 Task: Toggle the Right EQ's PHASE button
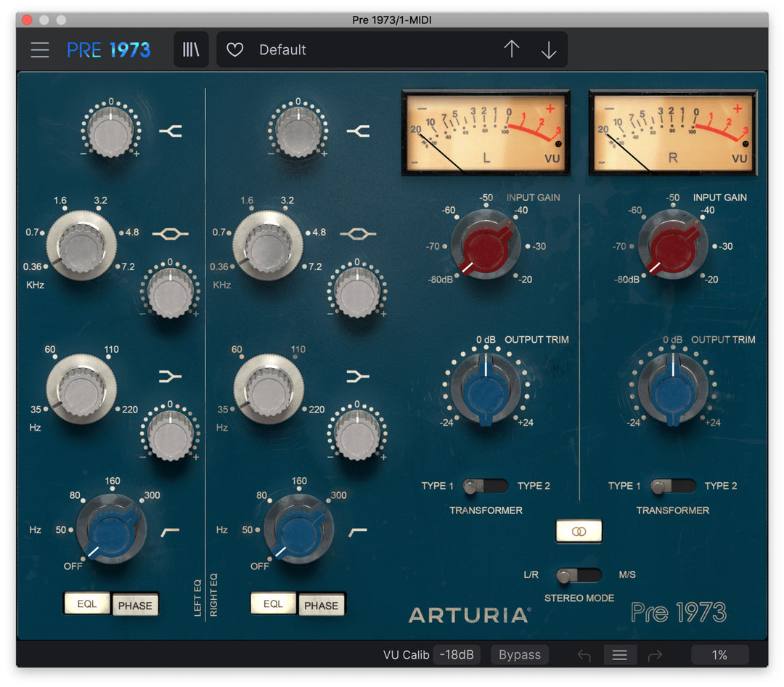click(322, 605)
